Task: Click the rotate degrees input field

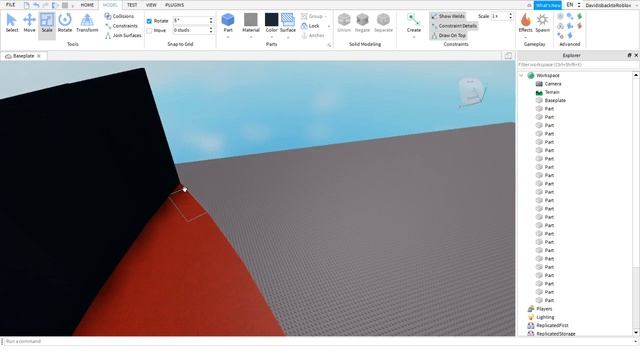Action: (190, 20)
